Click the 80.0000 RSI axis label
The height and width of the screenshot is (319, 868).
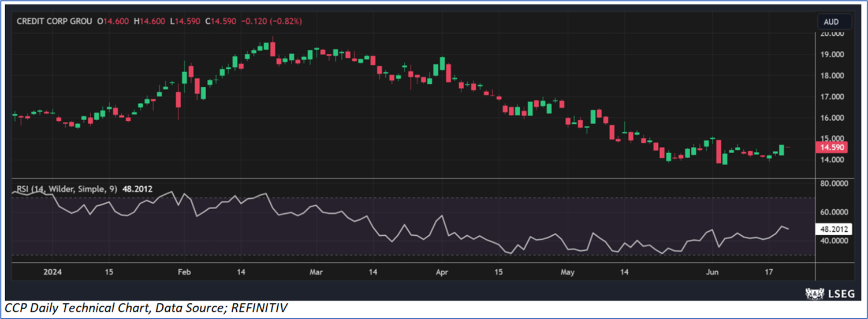pos(835,184)
